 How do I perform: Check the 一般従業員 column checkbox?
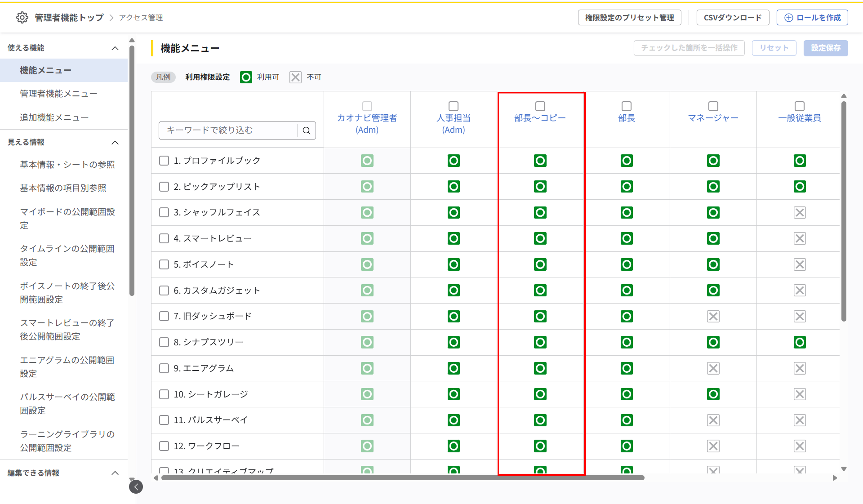click(800, 106)
